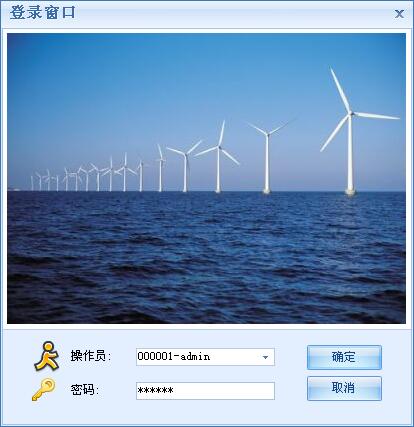Expand the 操作员 dropdown arrow
The image size is (414, 427).
point(265,357)
